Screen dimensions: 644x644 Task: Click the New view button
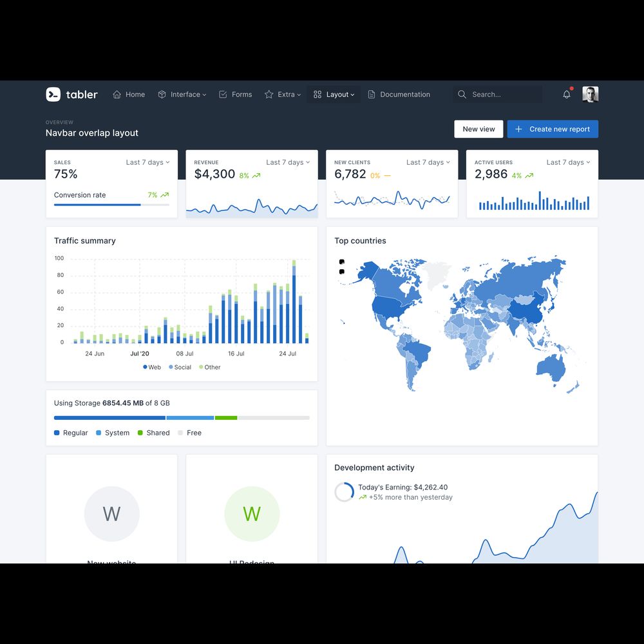click(x=478, y=129)
